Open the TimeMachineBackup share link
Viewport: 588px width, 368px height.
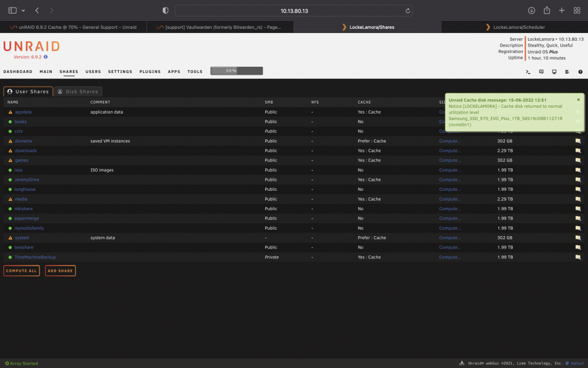pyautogui.click(x=35, y=257)
